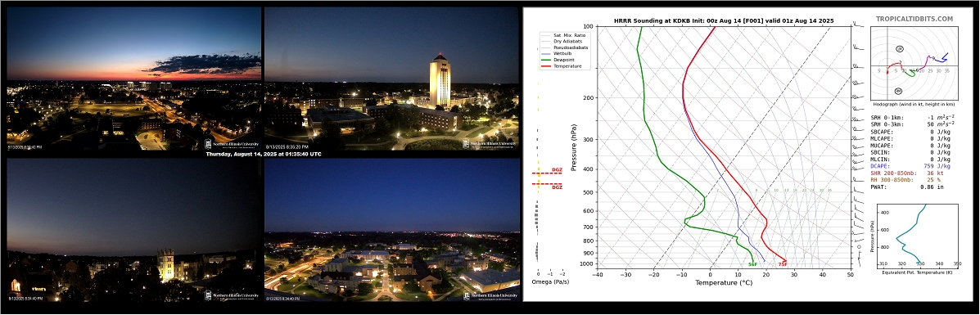Open the castle building night webcam view
This screenshot has width=980, height=315.
133,230
